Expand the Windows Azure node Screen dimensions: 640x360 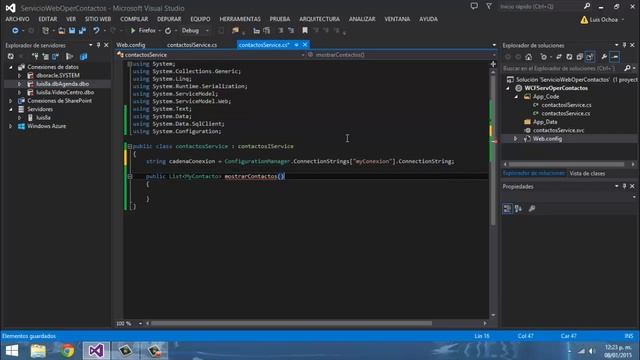(x=11, y=126)
